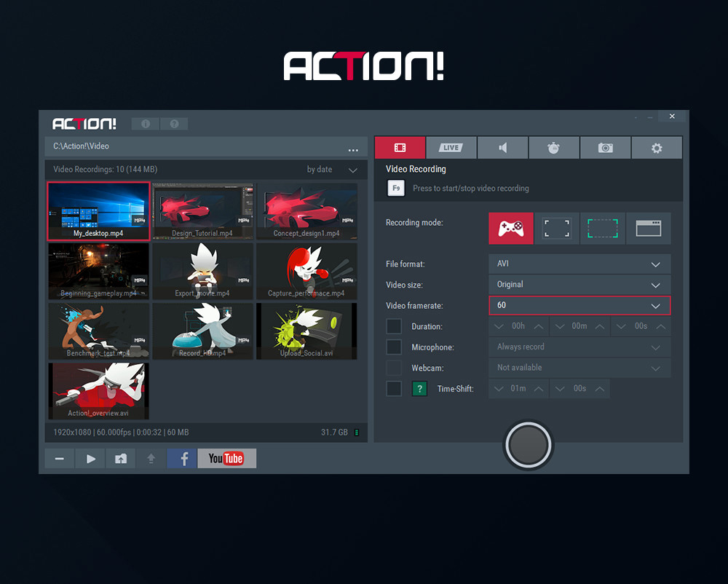Decrease Duration minutes with down arrow
Viewport: 728px width, 584px height.
(560, 326)
